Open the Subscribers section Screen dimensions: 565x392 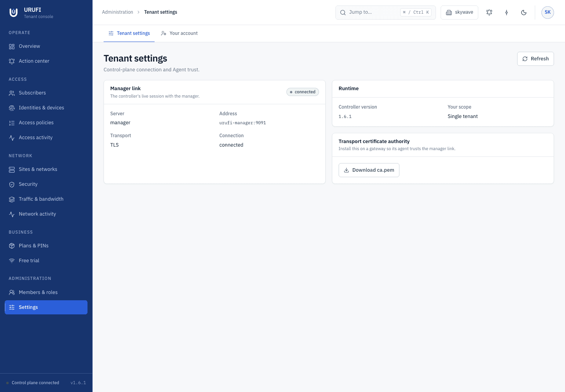pyautogui.click(x=46, y=93)
